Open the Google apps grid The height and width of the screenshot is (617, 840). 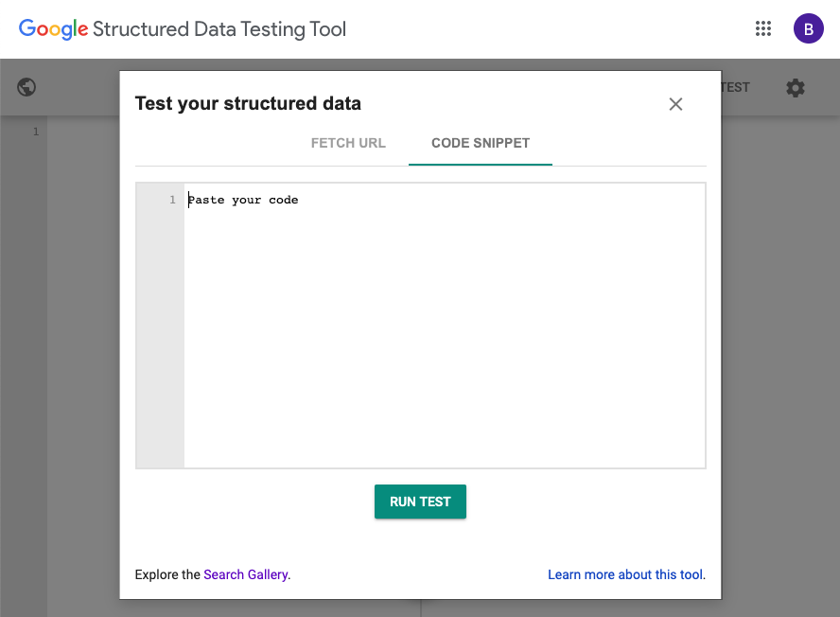point(763,28)
